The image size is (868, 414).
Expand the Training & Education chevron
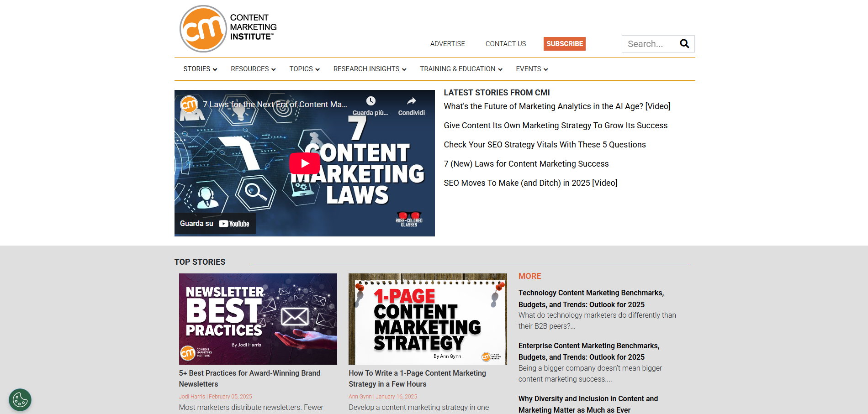[500, 69]
